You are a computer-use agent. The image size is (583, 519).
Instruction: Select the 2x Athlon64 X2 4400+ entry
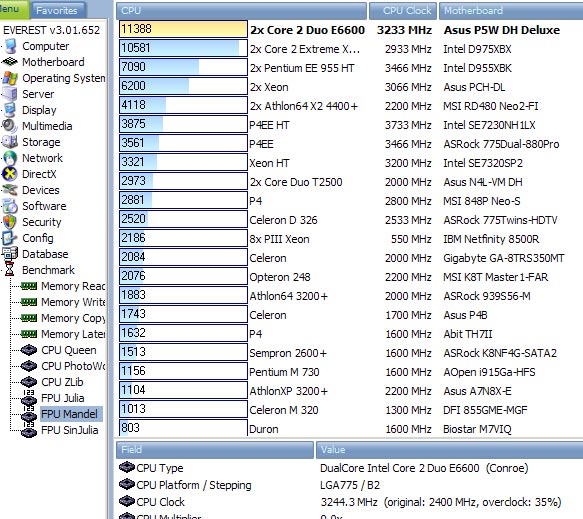point(303,106)
